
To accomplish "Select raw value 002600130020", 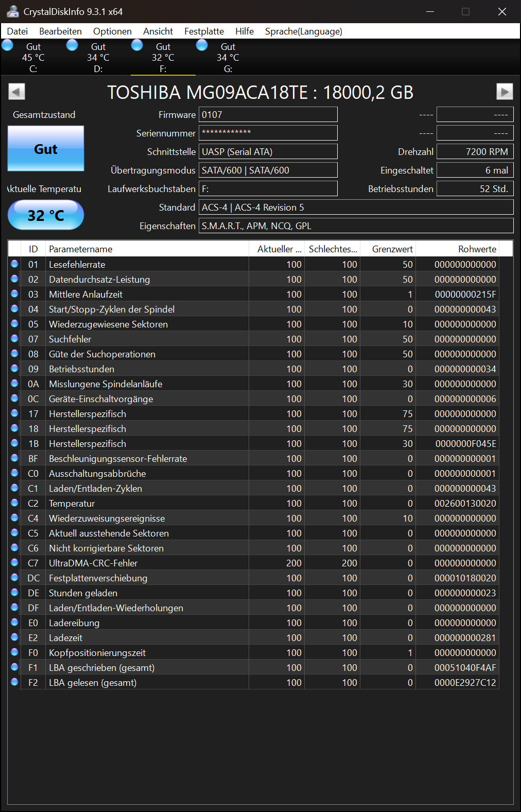I will [x=465, y=503].
